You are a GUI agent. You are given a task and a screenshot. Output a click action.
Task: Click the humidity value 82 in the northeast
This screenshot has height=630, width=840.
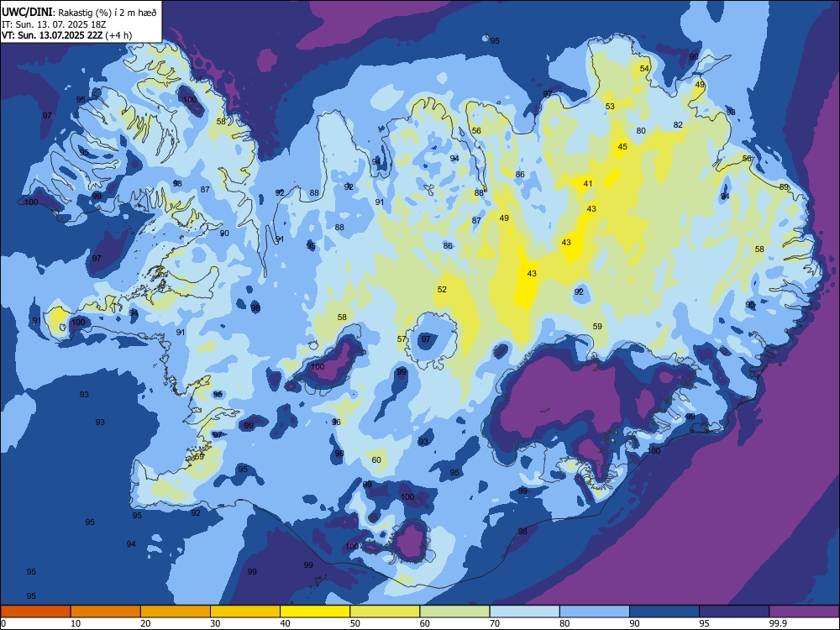678,125
